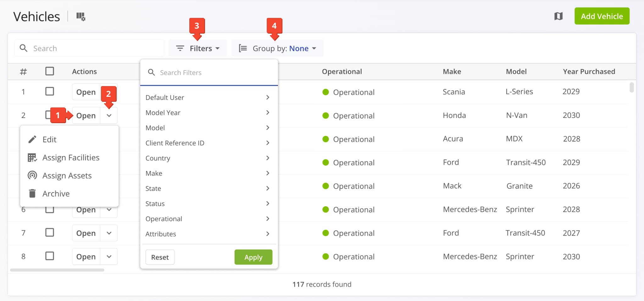The width and height of the screenshot is (644, 301).
Task: Select the Operational filter option
Action: click(209, 219)
